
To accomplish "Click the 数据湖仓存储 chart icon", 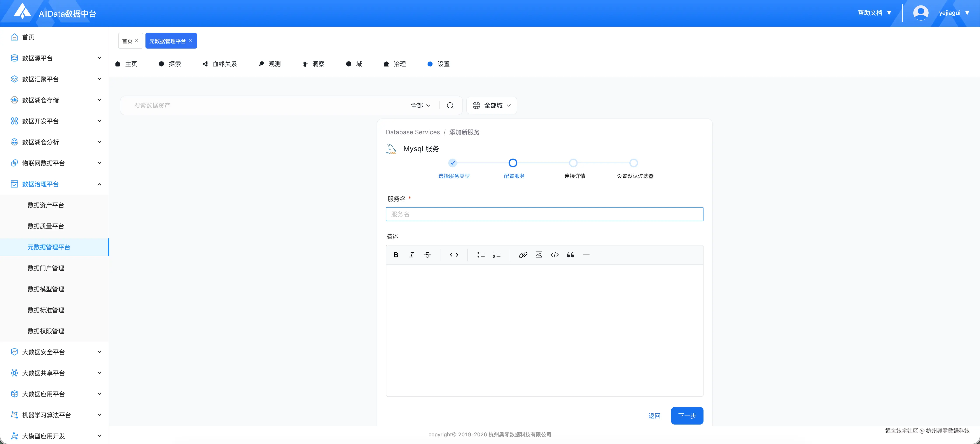I will click(14, 100).
